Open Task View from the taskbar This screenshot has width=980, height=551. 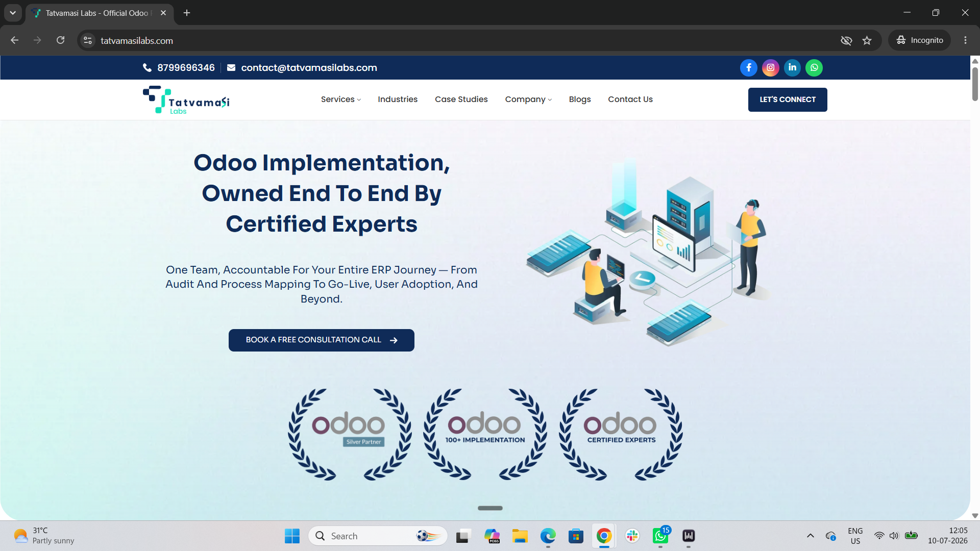[x=463, y=536]
